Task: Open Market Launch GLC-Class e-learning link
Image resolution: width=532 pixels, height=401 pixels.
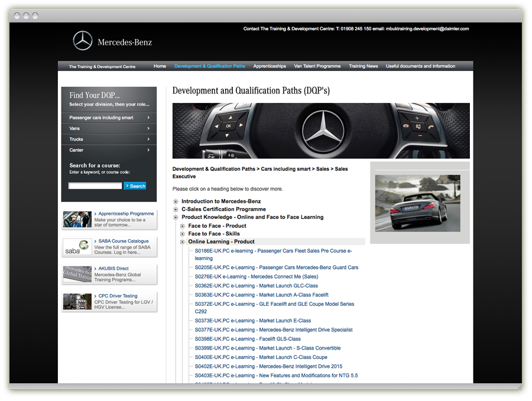Action: (x=256, y=286)
